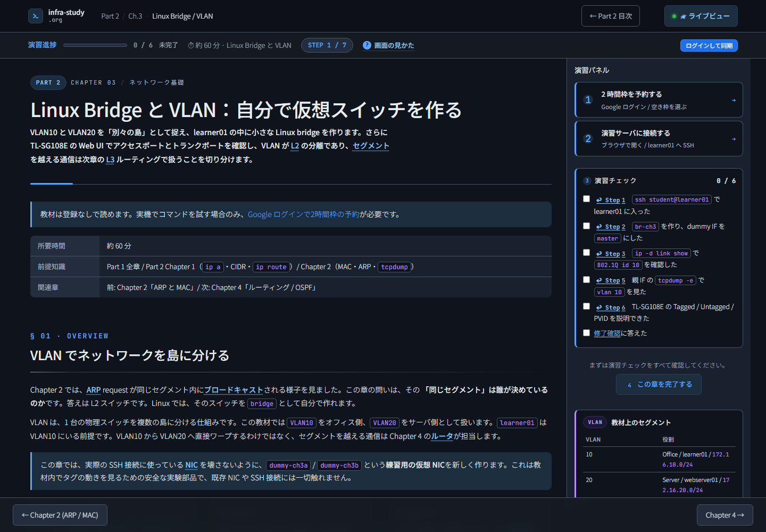
Task: Jump to the Step 5 link in 演習チェック
Action: 611,280
